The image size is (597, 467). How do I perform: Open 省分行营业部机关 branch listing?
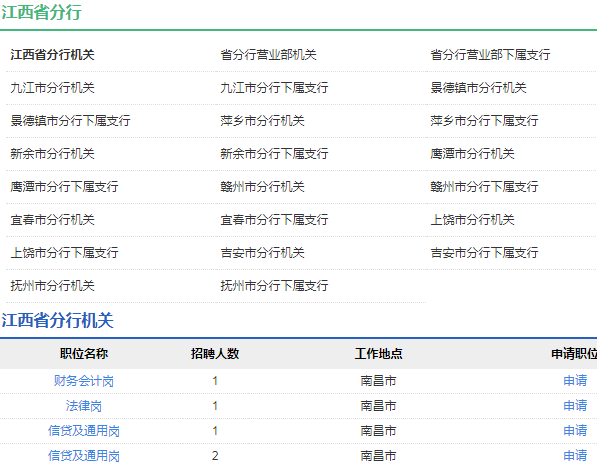click(x=268, y=55)
